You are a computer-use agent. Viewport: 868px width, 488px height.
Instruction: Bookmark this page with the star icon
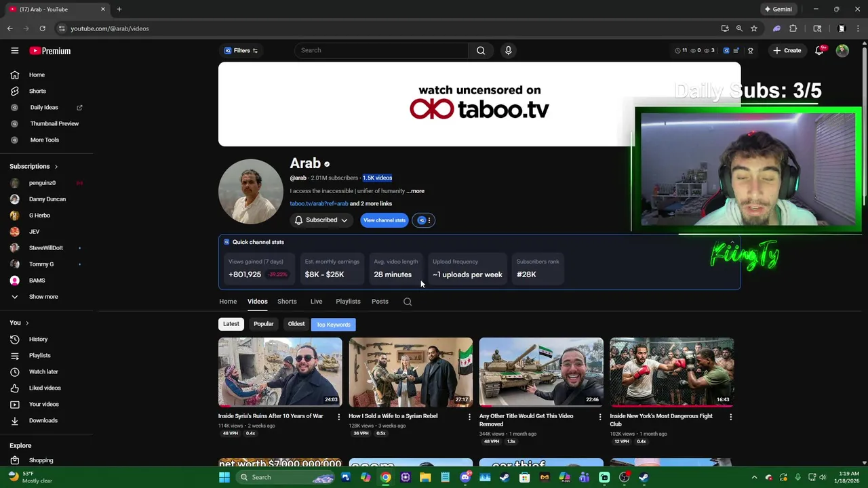754,28
